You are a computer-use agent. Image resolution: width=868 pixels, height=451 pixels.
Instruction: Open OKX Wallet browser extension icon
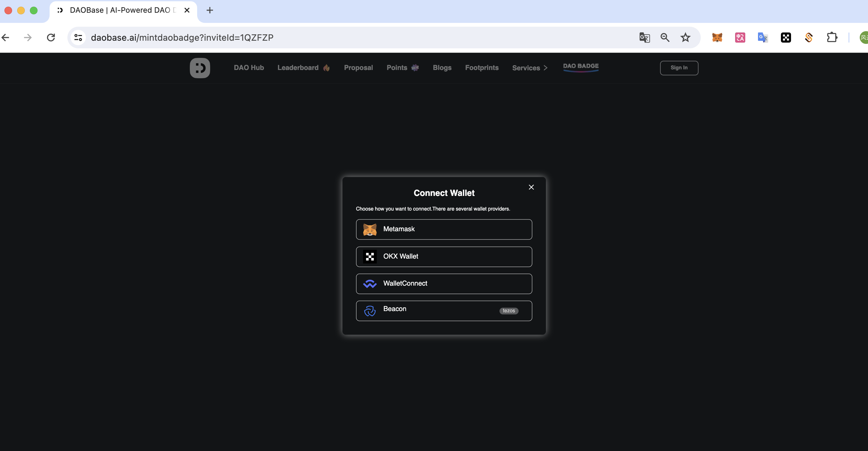coord(786,38)
